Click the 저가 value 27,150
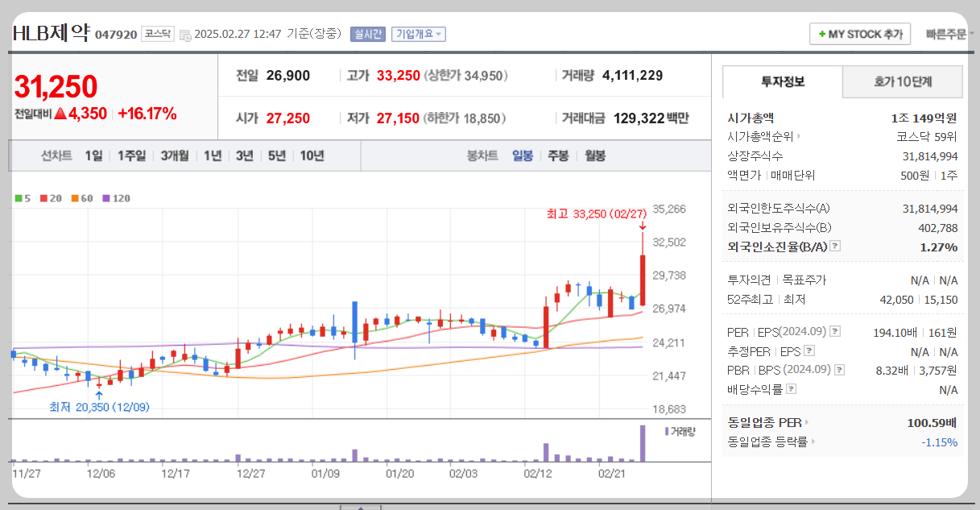The width and height of the screenshot is (980, 510). pos(398,118)
